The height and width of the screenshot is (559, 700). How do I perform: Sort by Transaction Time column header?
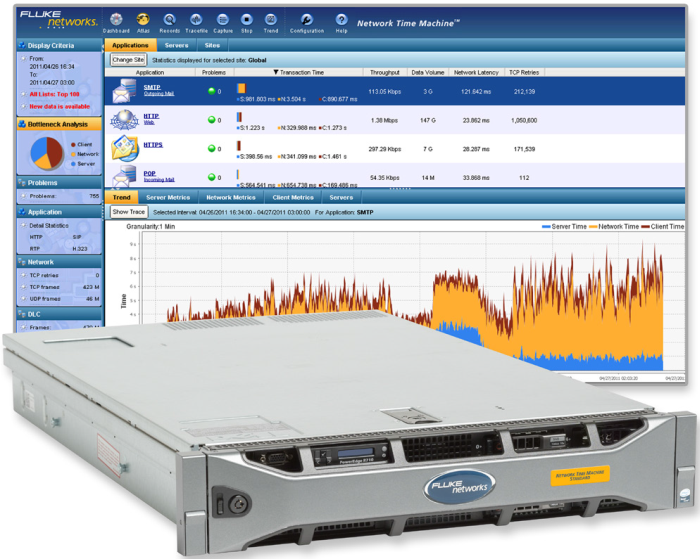(299, 72)
